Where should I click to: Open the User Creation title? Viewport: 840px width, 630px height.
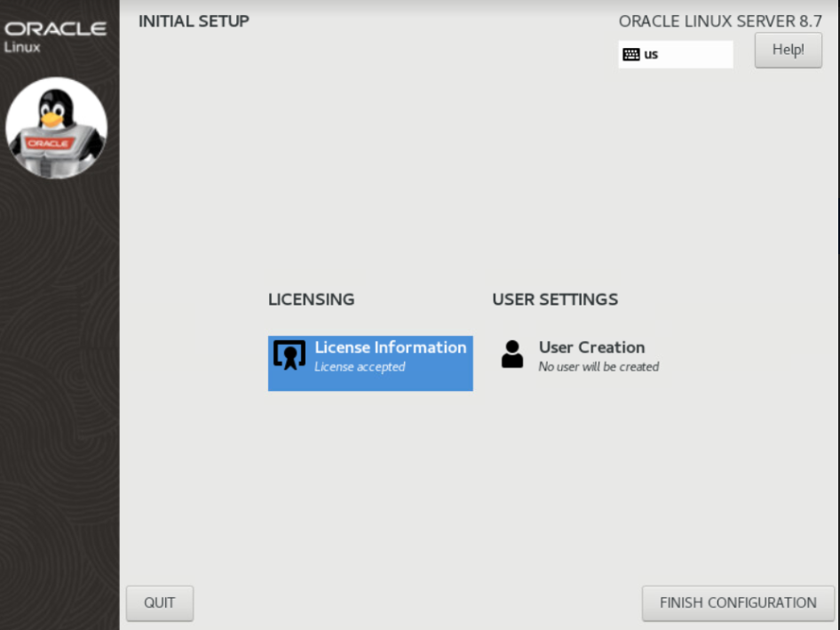(591, 347)
